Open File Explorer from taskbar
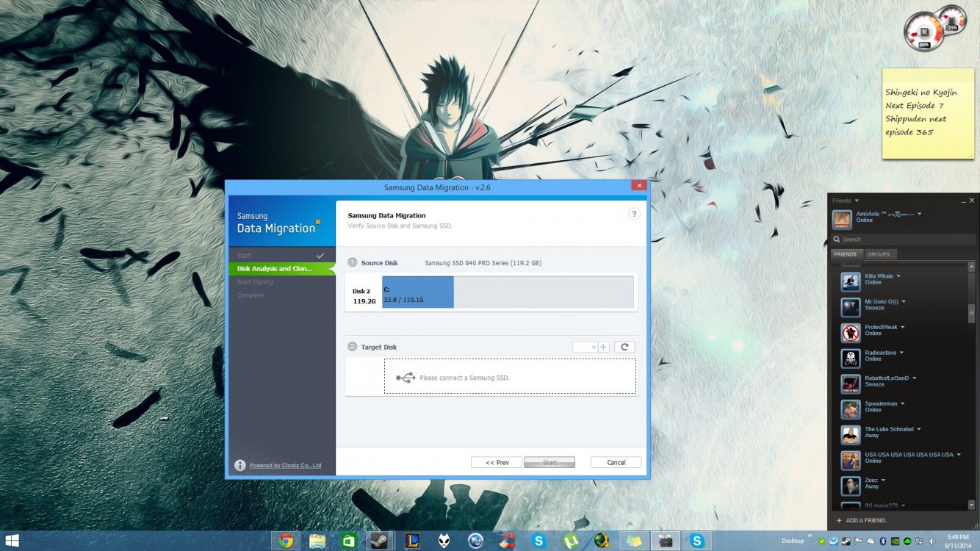The height and width of the screenshot is (551, 980). [x=317, y=541]
